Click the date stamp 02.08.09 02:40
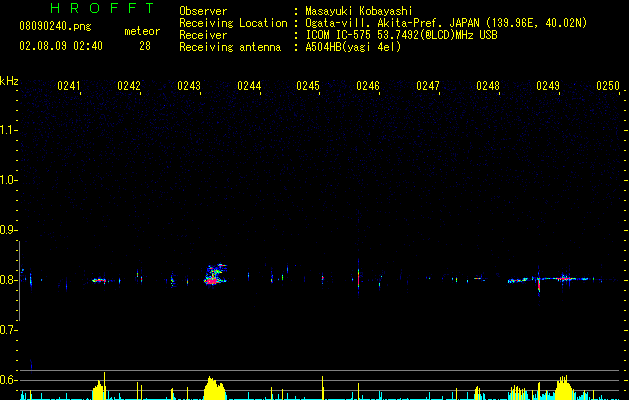This screenshot has width=629, height=400. coord(61,46)
